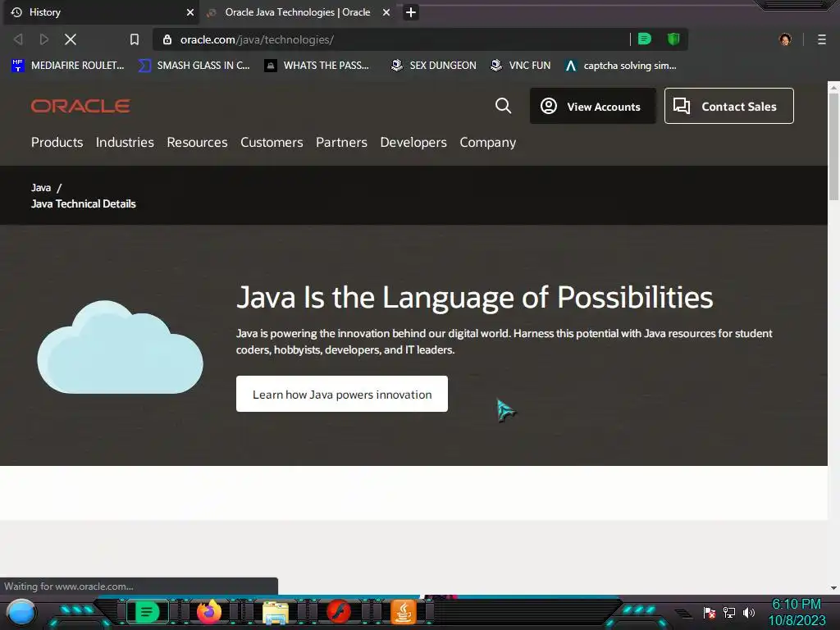Open the captcha solving sim... bookmark
840x630 pixels.
621,66
